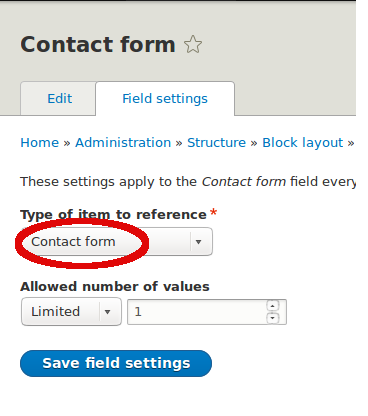Decrease allowed values with down arrow

273,318
